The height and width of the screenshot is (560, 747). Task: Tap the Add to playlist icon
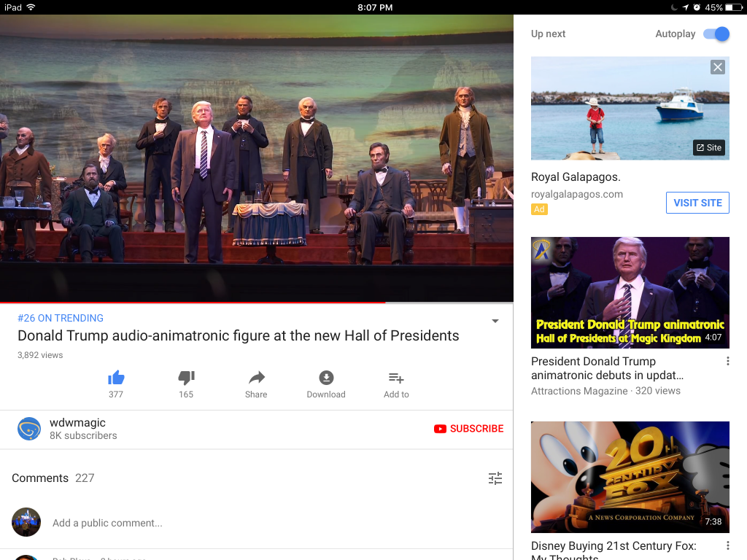(x=396, y=378)
